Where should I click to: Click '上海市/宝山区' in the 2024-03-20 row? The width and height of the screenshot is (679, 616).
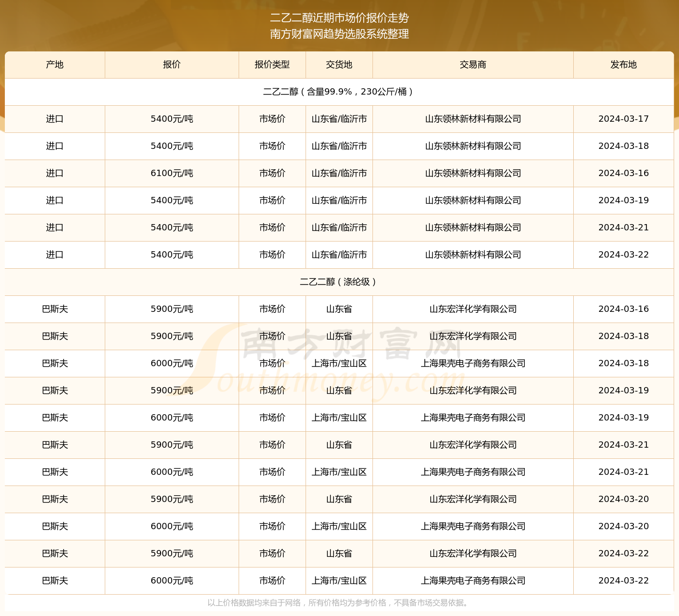pyautogui.click(x=339, y=526)
